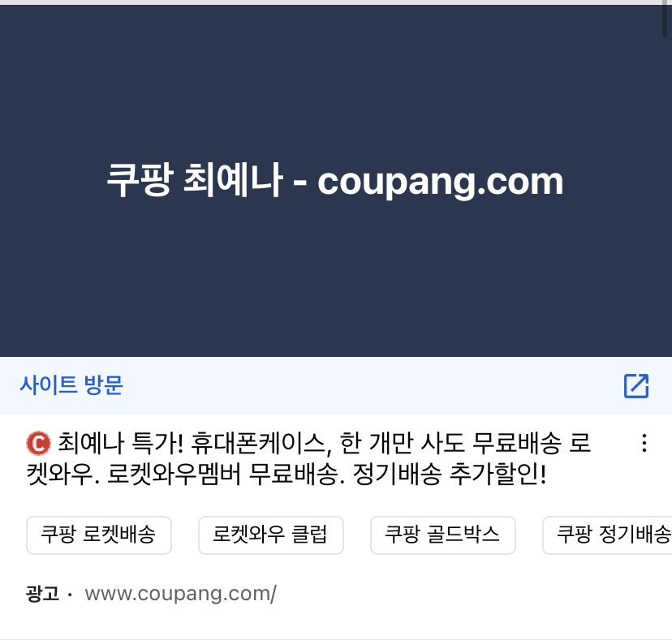This screenshot has width=672, height=640.
Task: Open the external link arrow icon
Action: click(x=636, y=386)
